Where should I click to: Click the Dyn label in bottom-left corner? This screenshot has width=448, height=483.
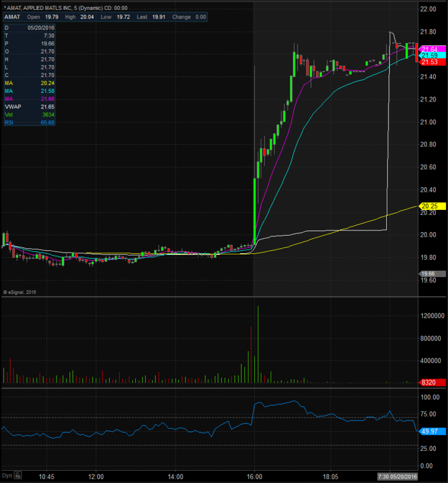click(8, 475)
